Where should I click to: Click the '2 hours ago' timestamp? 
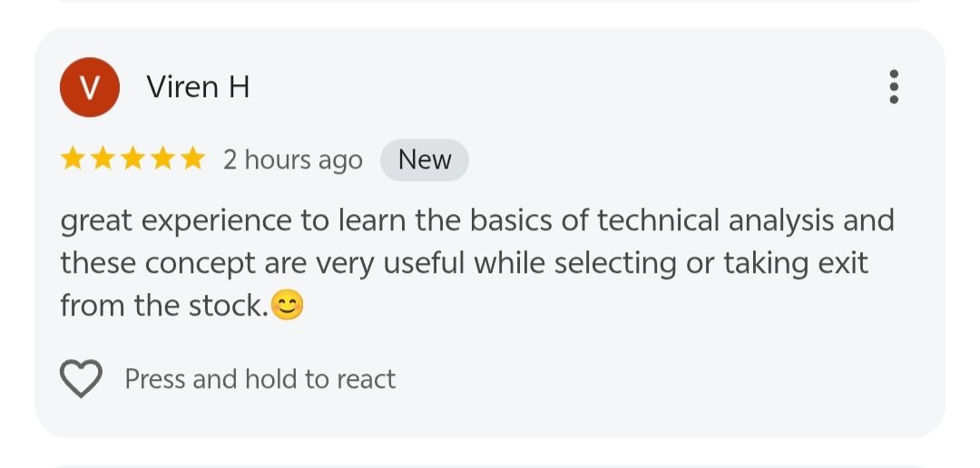pos(293,161)
